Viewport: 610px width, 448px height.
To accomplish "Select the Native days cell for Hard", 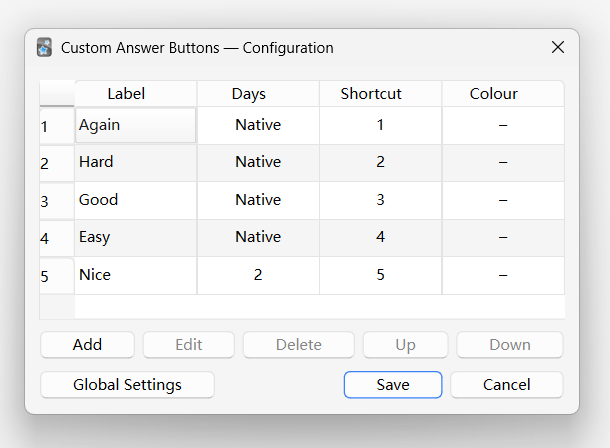I will pos(258,163).
